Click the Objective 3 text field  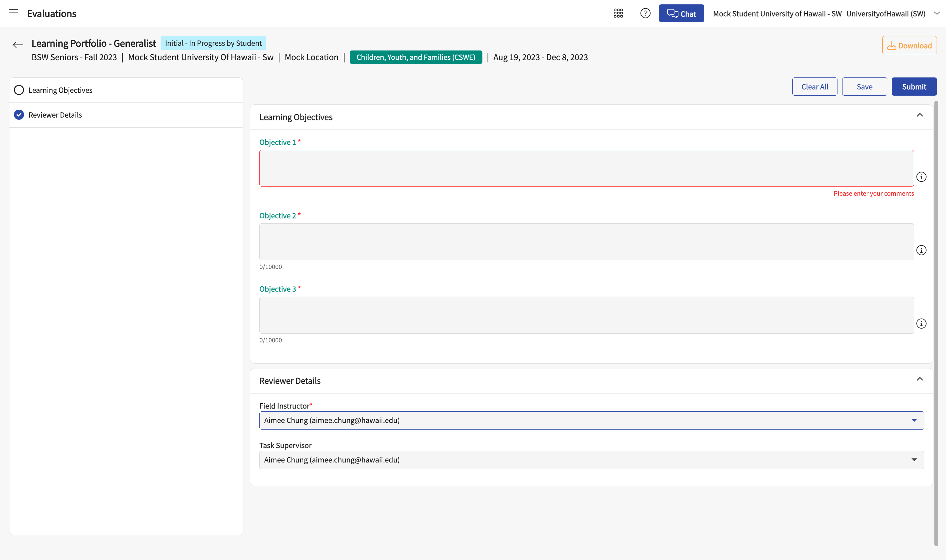pyautogui.click(x=586, y=315)
